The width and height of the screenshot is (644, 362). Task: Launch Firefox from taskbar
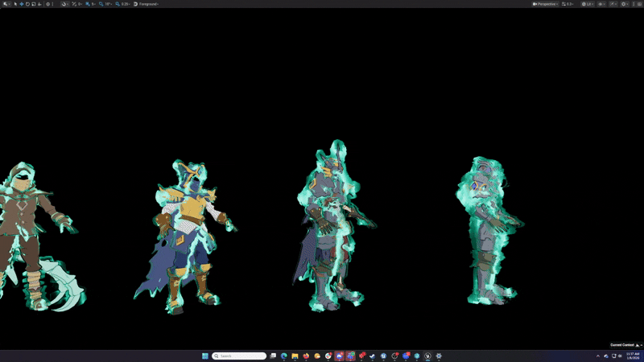click(306, 356)
